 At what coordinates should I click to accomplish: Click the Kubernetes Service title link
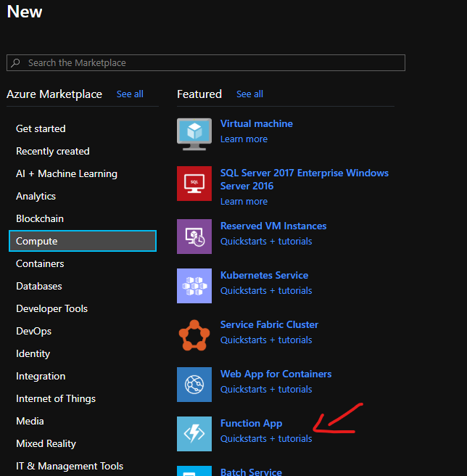coord(264,275)
